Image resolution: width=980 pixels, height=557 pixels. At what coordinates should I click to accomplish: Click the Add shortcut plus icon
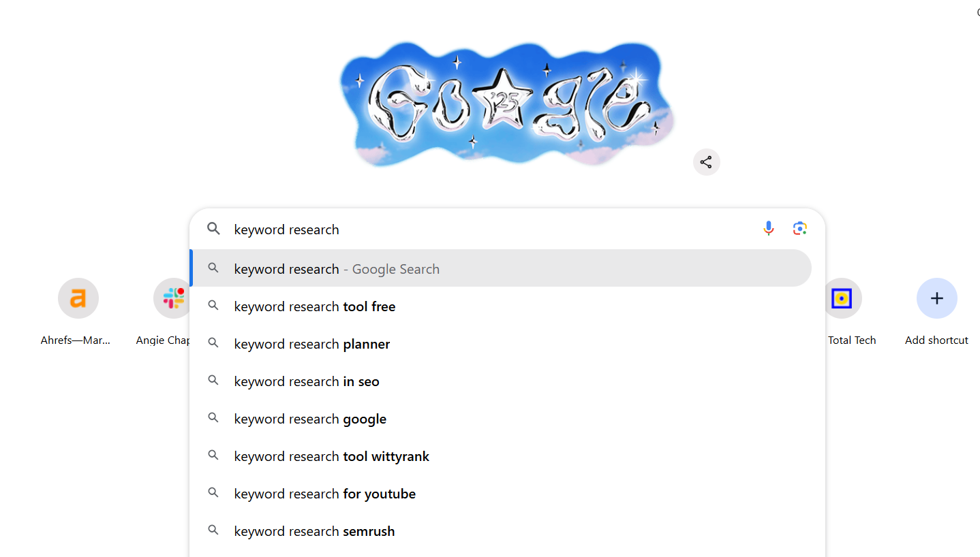pos(937,298)
